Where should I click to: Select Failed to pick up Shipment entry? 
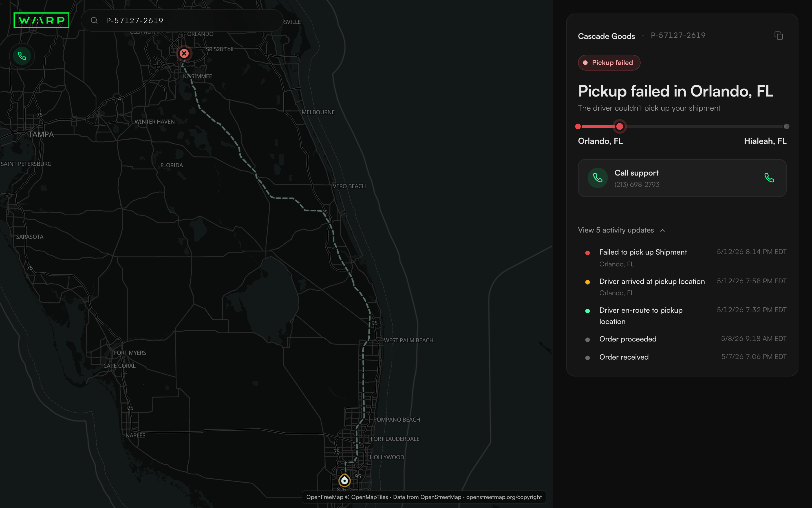[x=682, y=258]
